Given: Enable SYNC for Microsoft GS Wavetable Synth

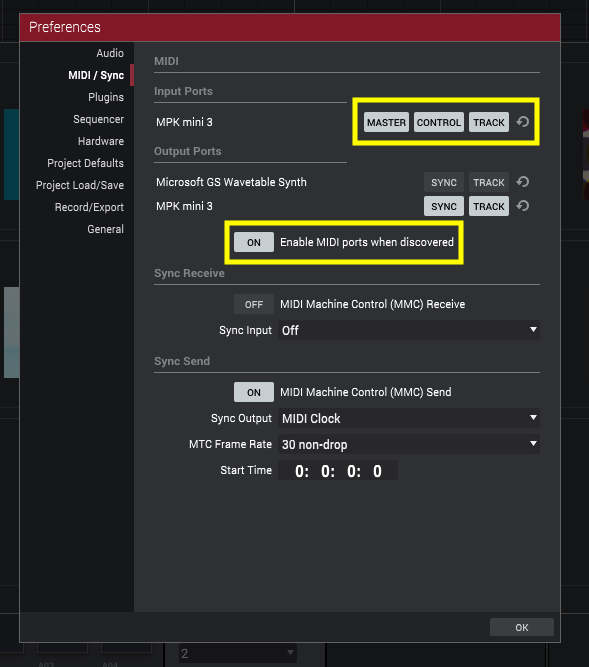Looking at the screenshot, I should (x=444, y=182).
